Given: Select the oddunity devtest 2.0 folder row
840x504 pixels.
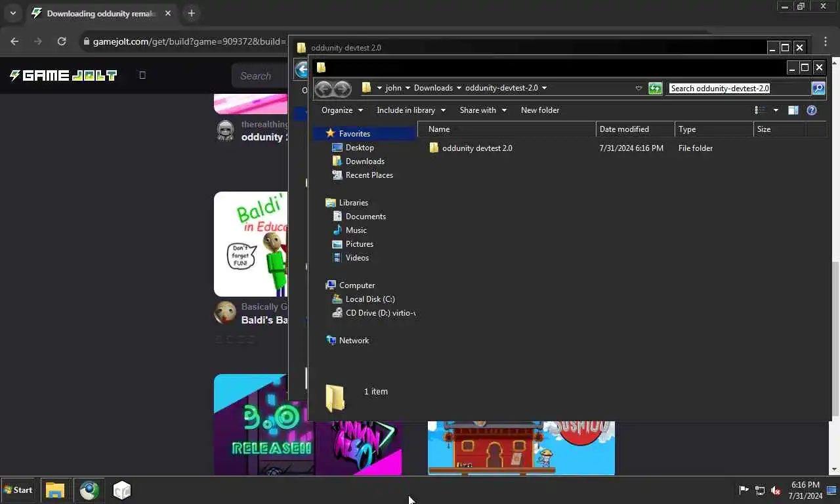Looking at the screenshot, I should [623, 148].
